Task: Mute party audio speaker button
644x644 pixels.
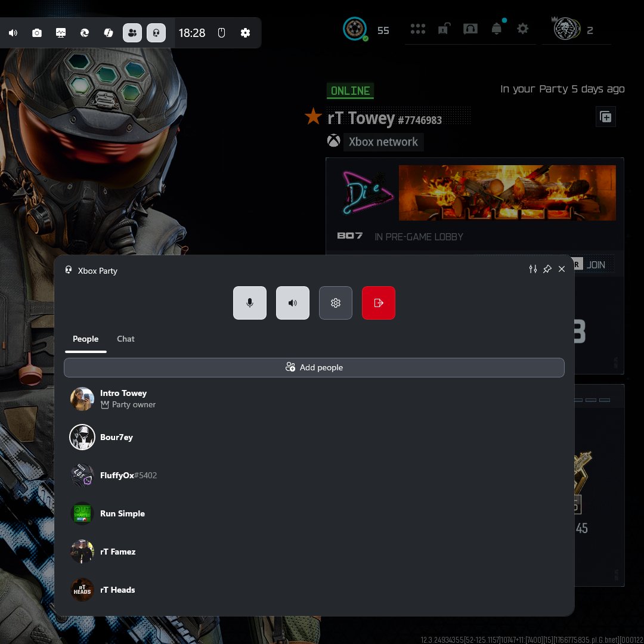Action: pos(292,303)
